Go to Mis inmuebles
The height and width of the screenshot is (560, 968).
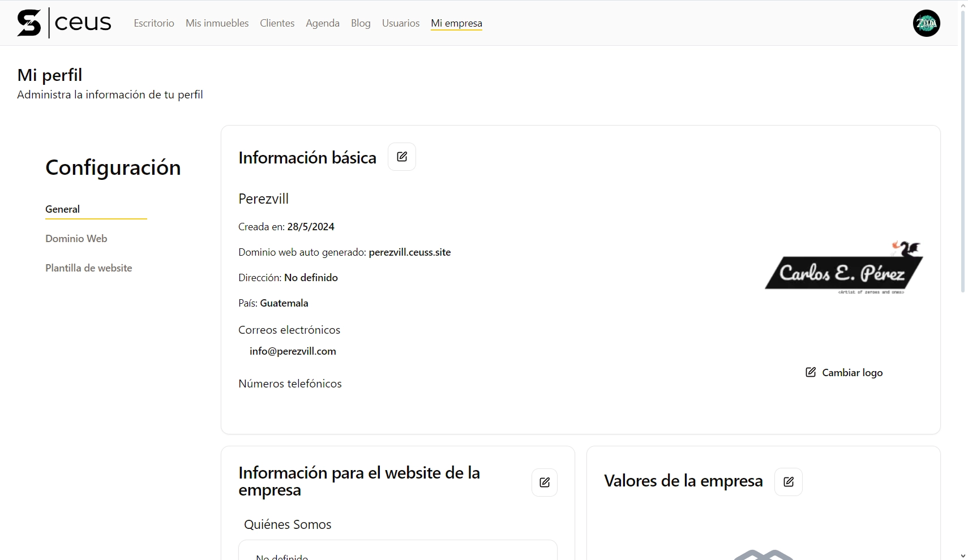[x=217, y=23]
